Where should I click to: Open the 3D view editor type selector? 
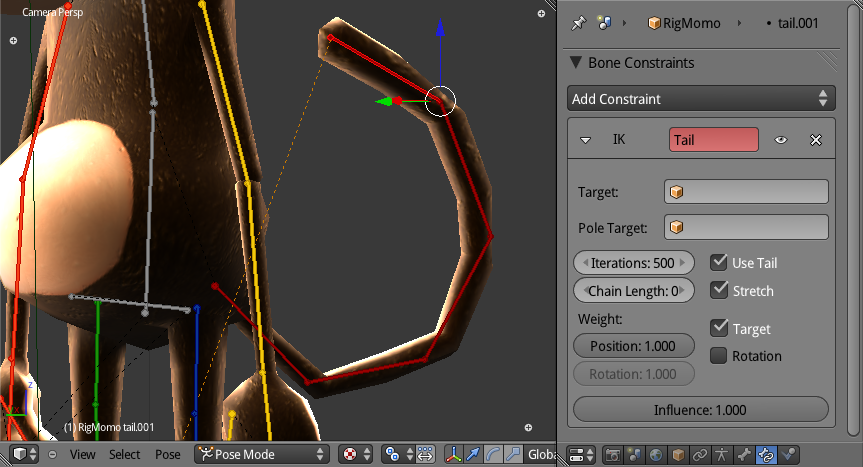(25, 454)
